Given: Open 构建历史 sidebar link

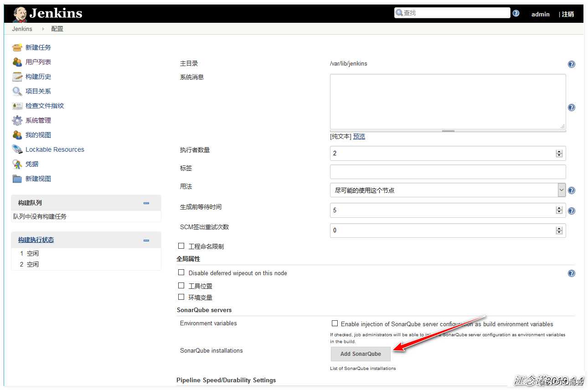Looking at the screenshot, I should point(38,77).
